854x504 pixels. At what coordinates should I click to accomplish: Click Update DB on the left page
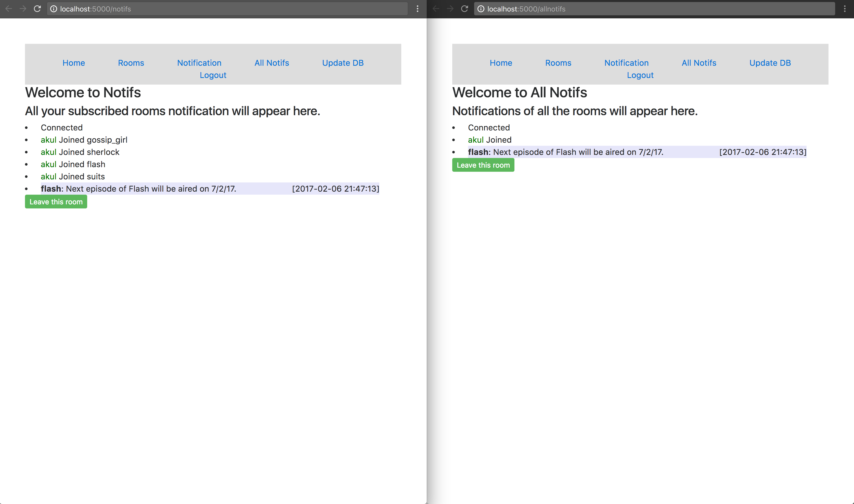click(343, 63)
